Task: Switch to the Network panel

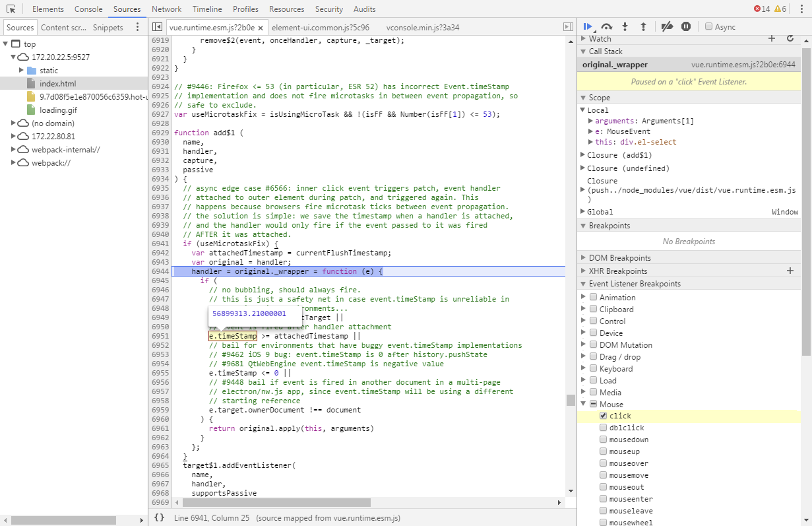Action: 166,9
